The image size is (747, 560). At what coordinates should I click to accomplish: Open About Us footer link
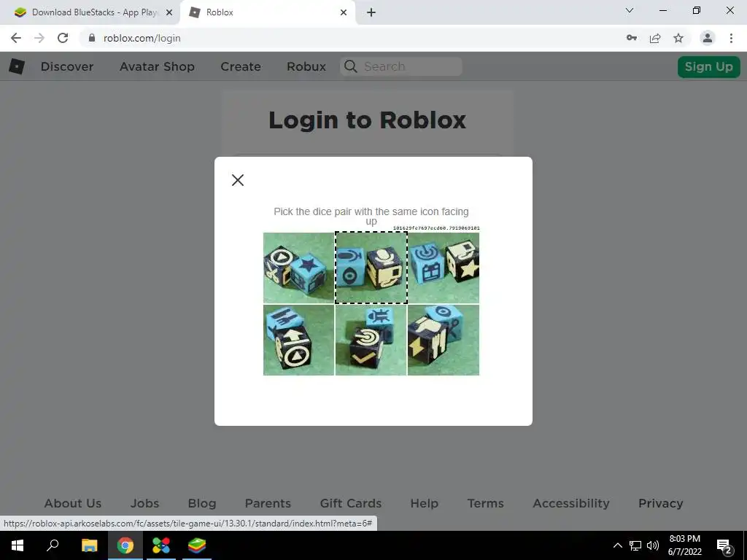(x=73, y=503)
